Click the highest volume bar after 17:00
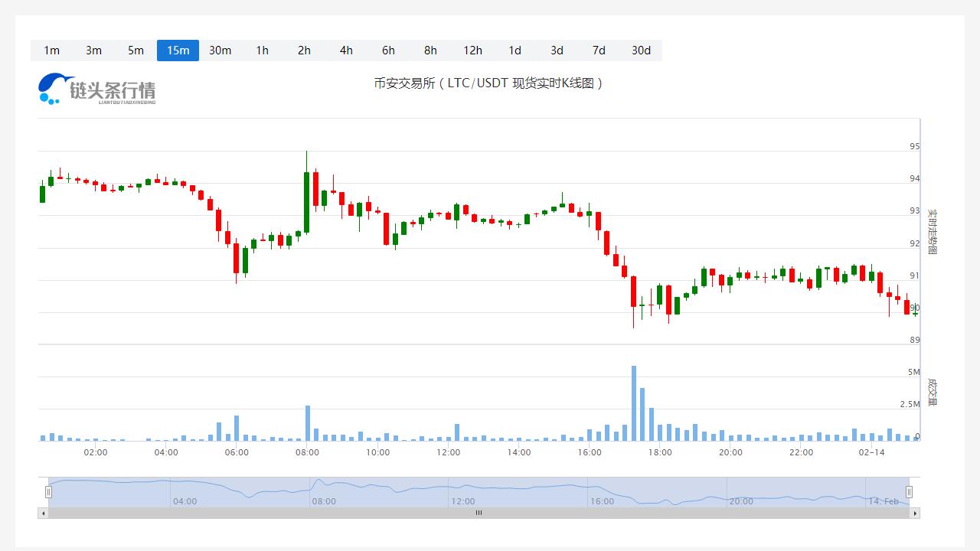This screenshot has width=980, height=551. tap(634, 403)
